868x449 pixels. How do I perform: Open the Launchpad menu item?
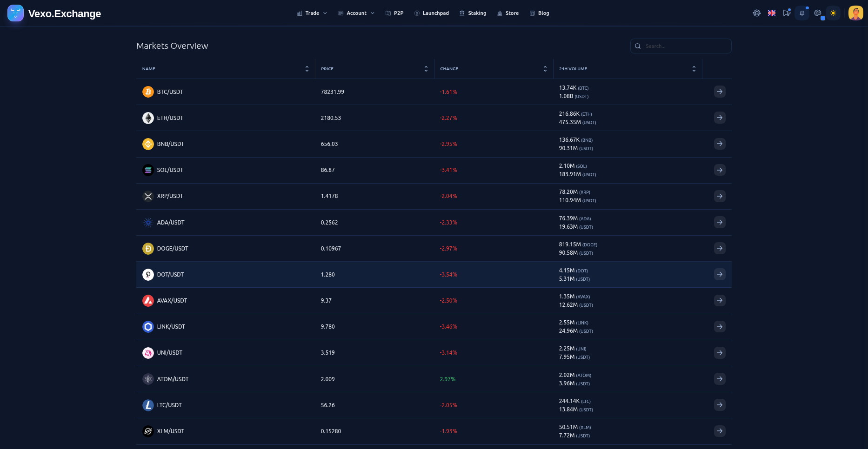pyautogui.click(x=432, y=13)
